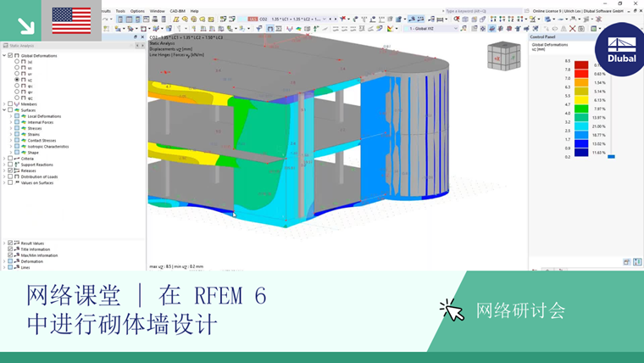Click the Control Panel bottom-left table icon
This screenshot has width=644, height=363.
coord(626,262)
